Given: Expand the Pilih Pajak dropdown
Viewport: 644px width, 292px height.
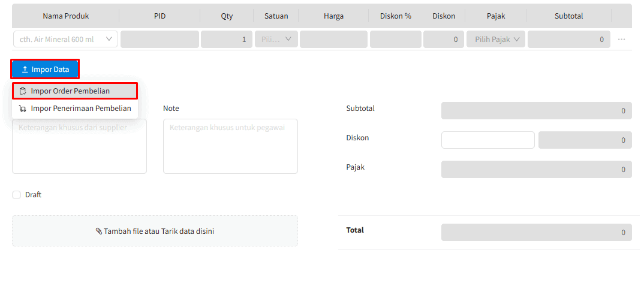Looking at the screenshot, I should [496, 40].
